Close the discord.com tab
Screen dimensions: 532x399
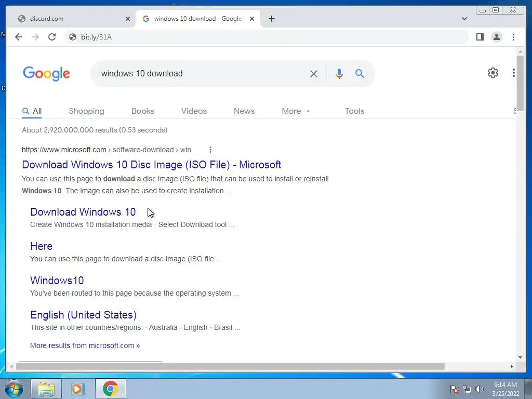128,19
